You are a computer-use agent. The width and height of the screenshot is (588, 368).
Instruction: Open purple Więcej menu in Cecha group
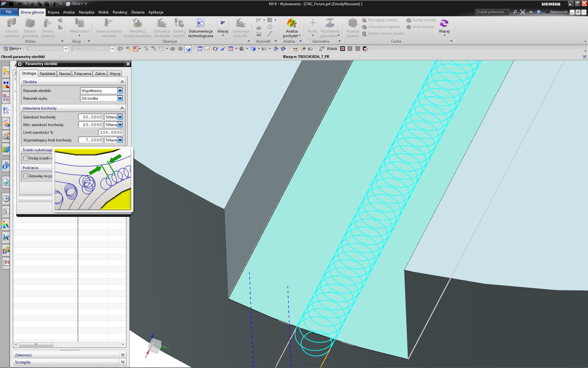(x=444, y=27)
